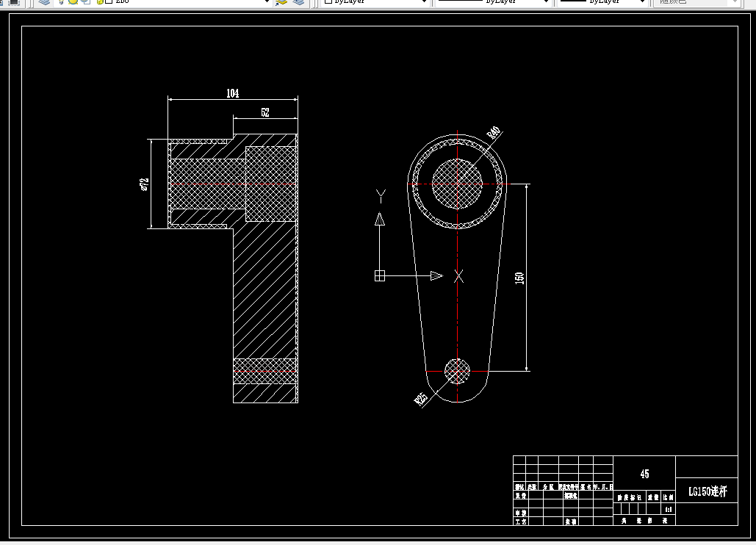Open the color control ByLayer dropdown
This screenshot has height=545, width=756.
424,2
